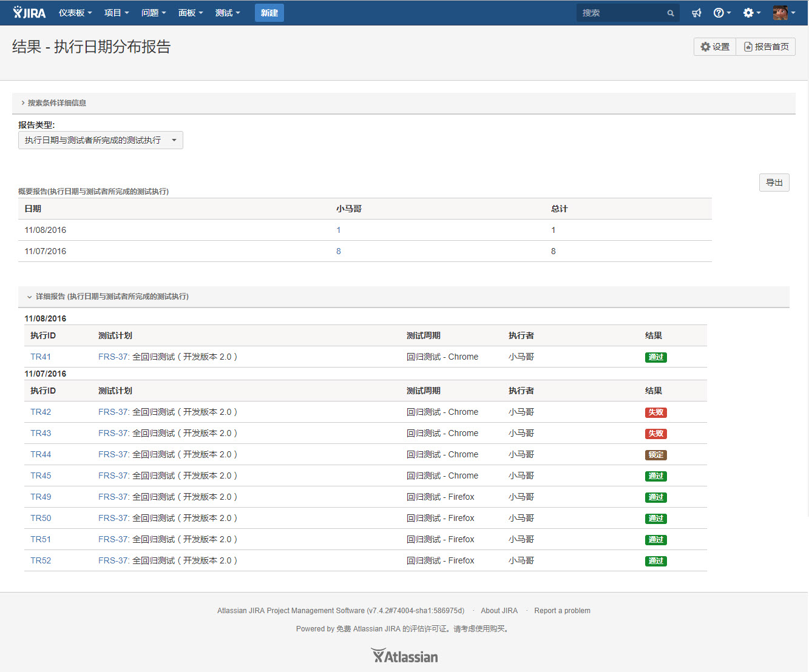The height and width of the screenshot is (672, 809).
Task: Click the search input field
Action: coord(628,13)
